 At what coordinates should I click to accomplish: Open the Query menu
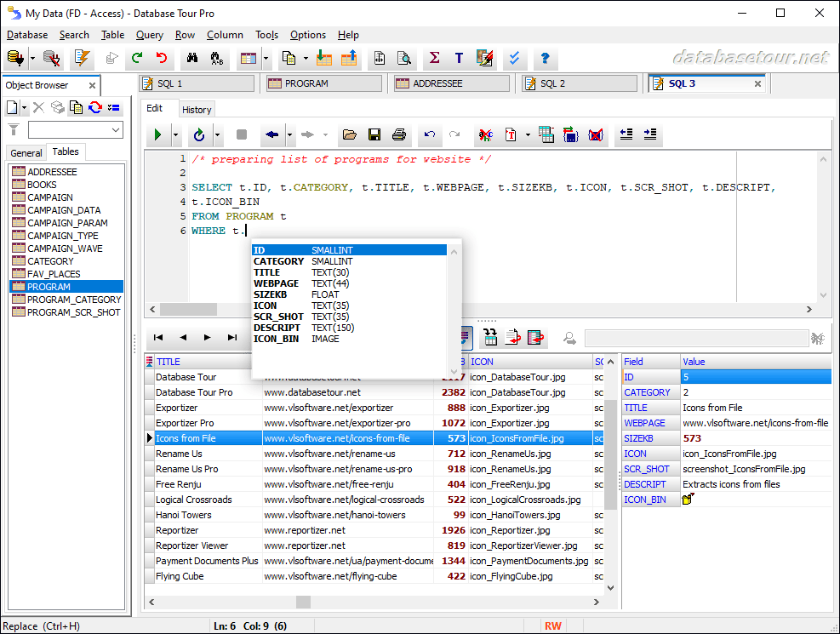tap(149, 35)
